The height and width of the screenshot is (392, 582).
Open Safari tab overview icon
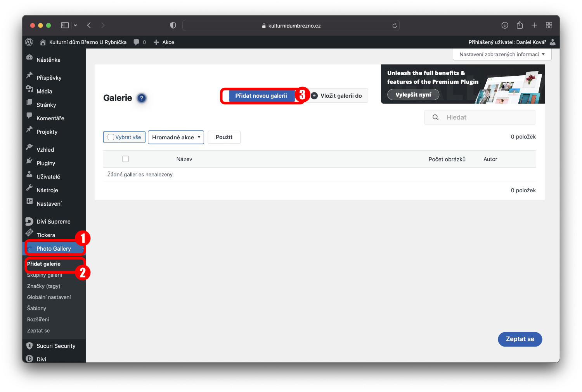(549, 25)
